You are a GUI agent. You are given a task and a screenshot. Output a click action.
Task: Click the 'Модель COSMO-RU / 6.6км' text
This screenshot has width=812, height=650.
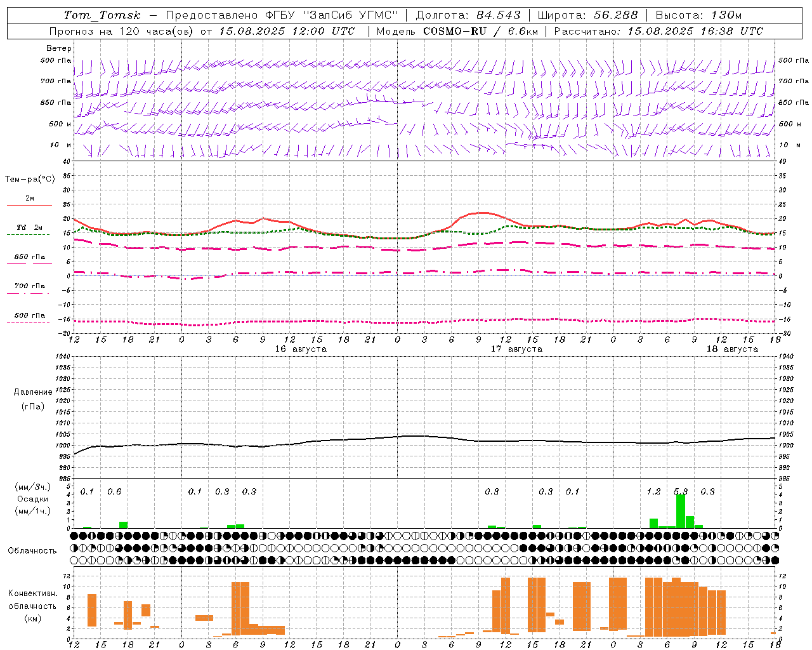(457, 31)
